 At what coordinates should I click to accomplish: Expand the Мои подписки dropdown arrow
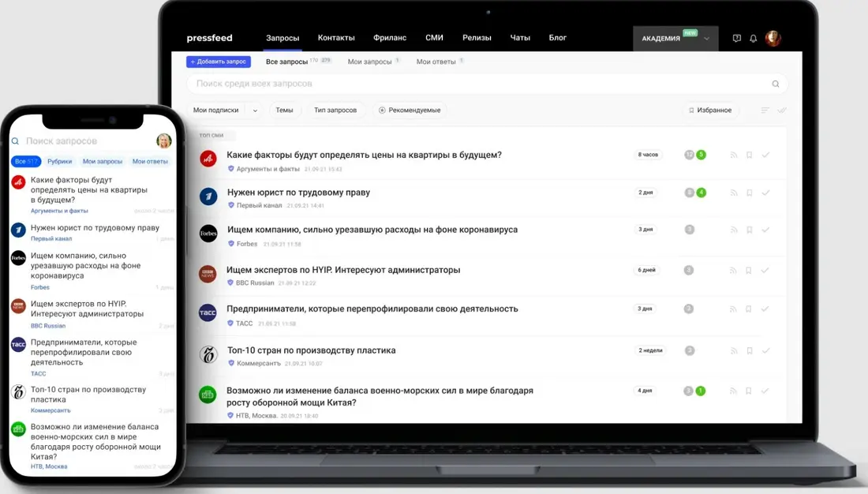click(x=255, y=110)
